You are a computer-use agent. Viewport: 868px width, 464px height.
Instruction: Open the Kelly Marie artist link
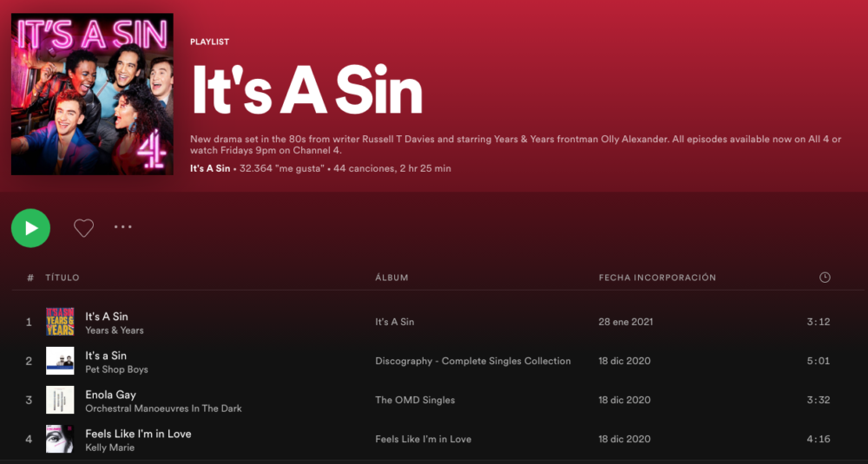point(109,448)
